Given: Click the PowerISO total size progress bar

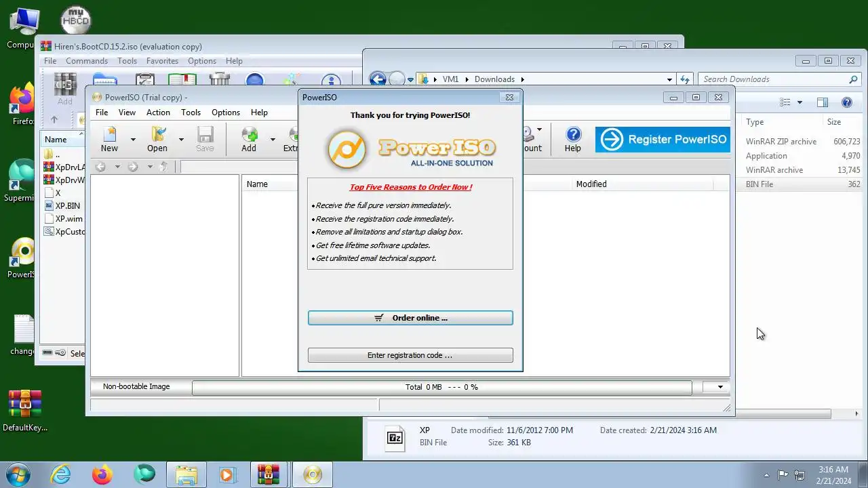Looking at the screenshot, I should click(x=441, y=387).
